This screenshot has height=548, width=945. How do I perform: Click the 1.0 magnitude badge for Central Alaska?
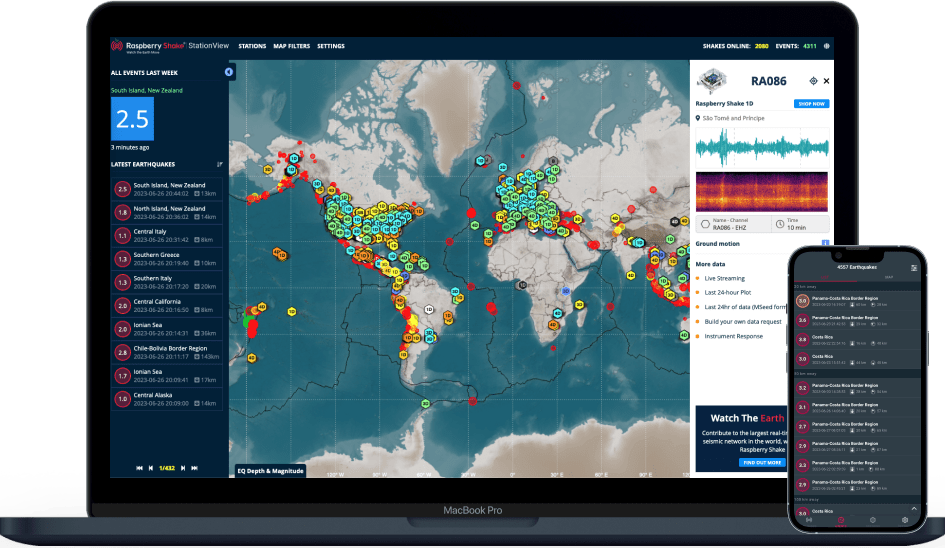[x=123, y=399]
